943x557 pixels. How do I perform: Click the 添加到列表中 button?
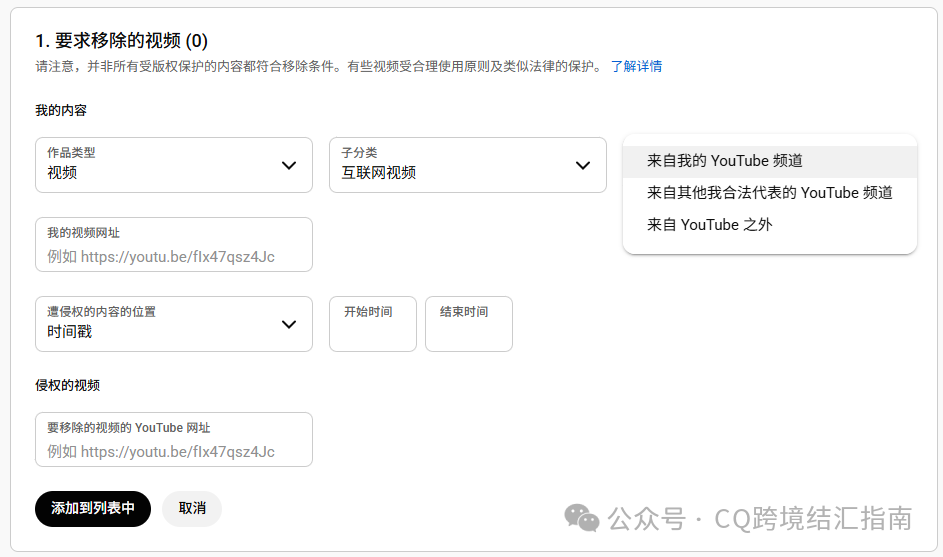click(x=93, y=508)
